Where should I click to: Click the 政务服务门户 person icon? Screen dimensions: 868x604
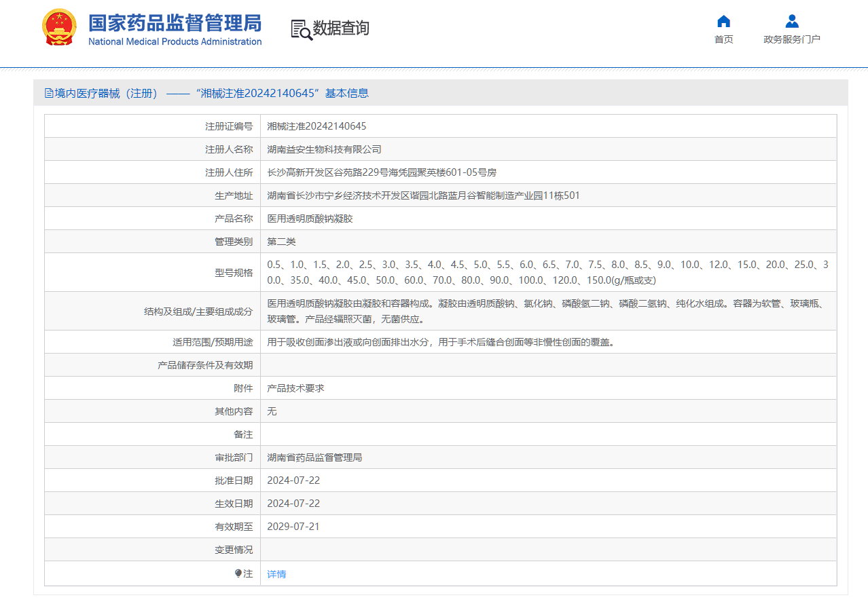[x=791, y=21]
